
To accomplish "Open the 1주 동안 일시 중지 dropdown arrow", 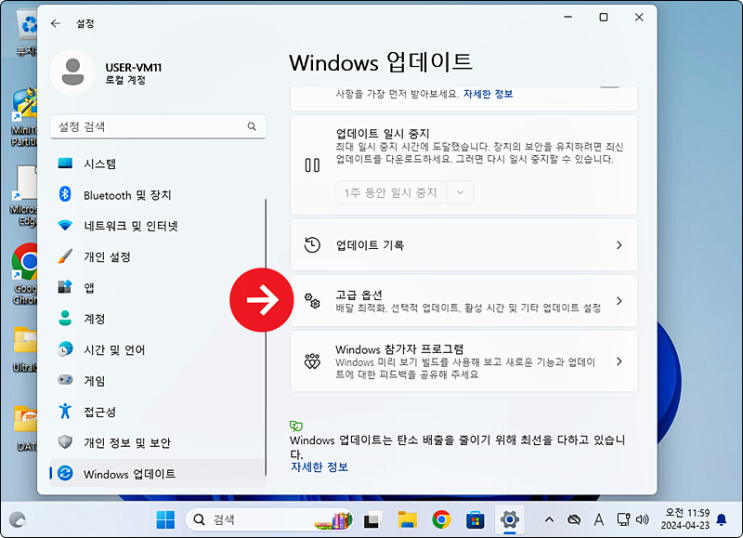I will click(460, 192).
